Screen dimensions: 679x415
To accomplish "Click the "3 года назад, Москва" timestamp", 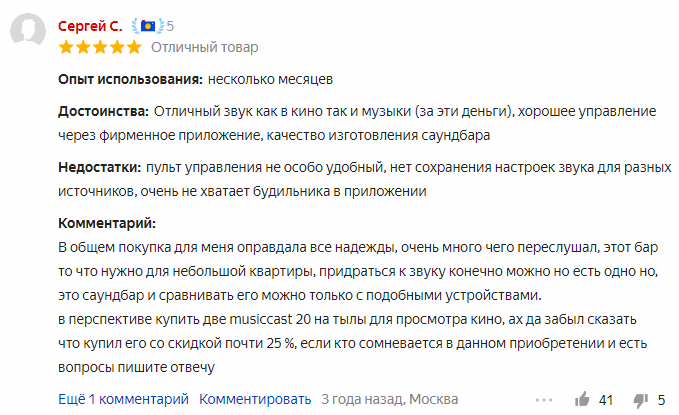I will pos(389,399).
